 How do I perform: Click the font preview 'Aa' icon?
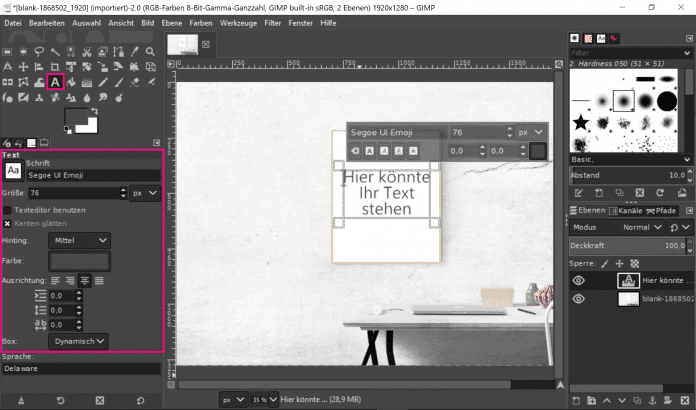point(14,170)
